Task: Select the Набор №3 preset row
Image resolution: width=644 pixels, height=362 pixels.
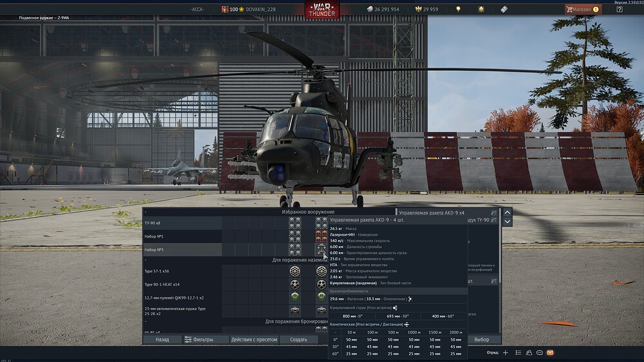Action: tap(182, 249)
